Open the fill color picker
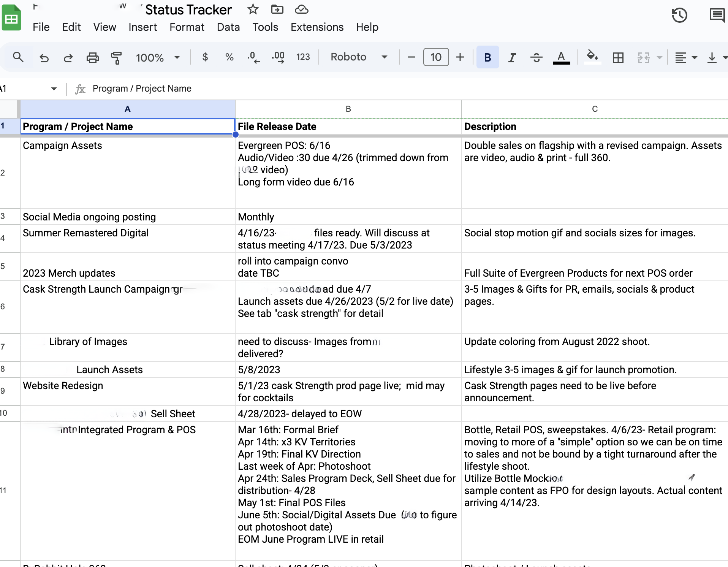The height and width of the screenshot is (567, 728). click(x=592, y=57)
